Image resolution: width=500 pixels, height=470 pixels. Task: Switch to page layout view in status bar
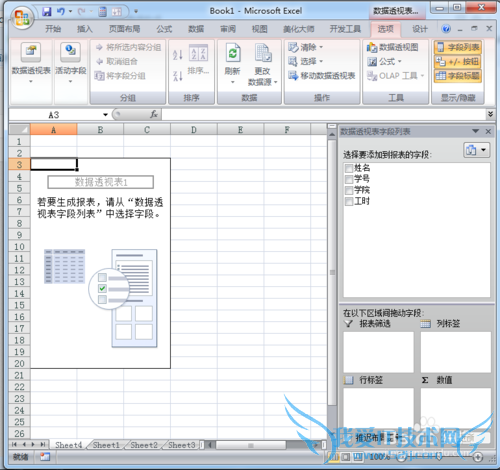pos(345,457)
